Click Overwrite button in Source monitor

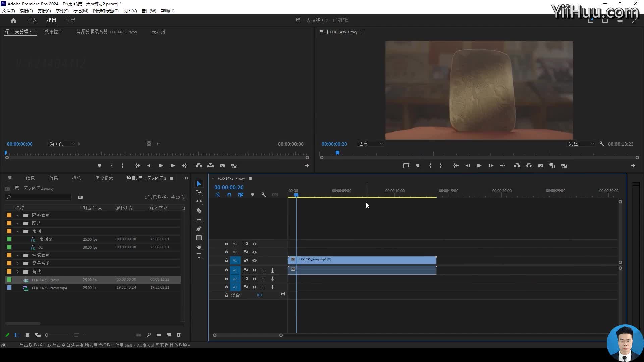coord(211,166)
